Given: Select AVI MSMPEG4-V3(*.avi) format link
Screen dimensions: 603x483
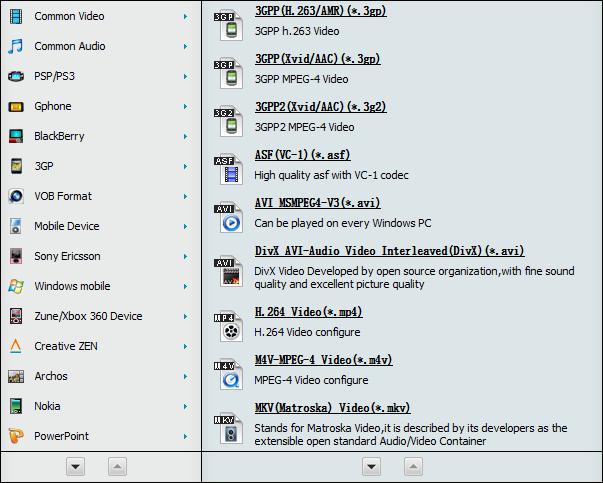Looking at the screenshot, I should 318,203.
